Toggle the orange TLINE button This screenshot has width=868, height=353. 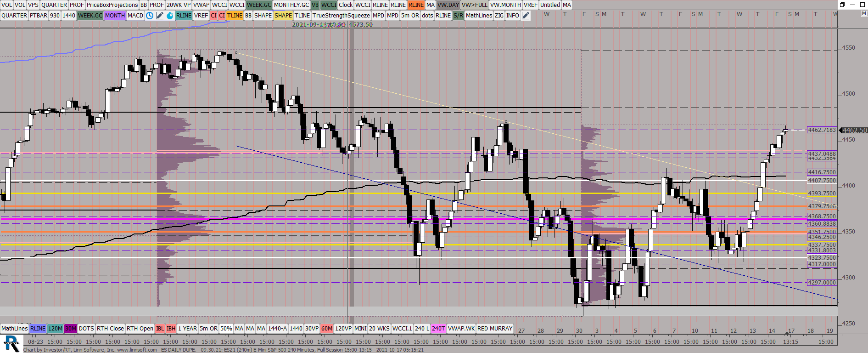pos(235,16)
